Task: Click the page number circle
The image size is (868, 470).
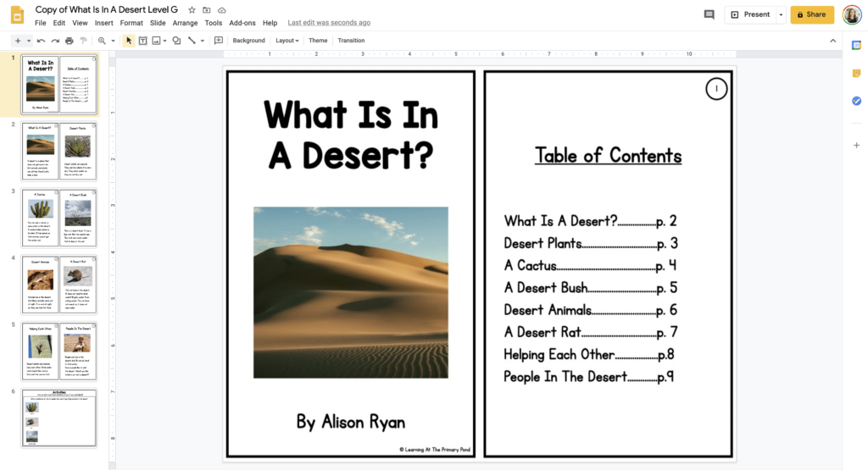Action: [x=716, y=88]
